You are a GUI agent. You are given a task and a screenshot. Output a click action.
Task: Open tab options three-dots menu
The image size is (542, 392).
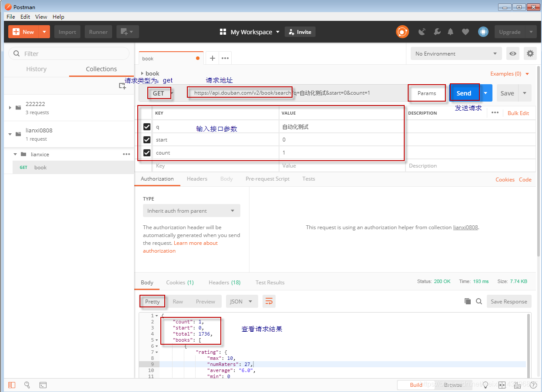coord(225,58)
